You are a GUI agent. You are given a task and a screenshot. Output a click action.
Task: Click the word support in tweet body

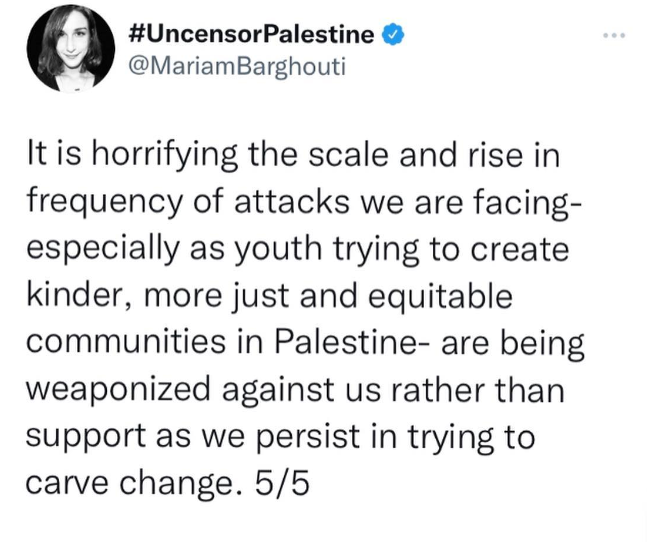[86, 437]
